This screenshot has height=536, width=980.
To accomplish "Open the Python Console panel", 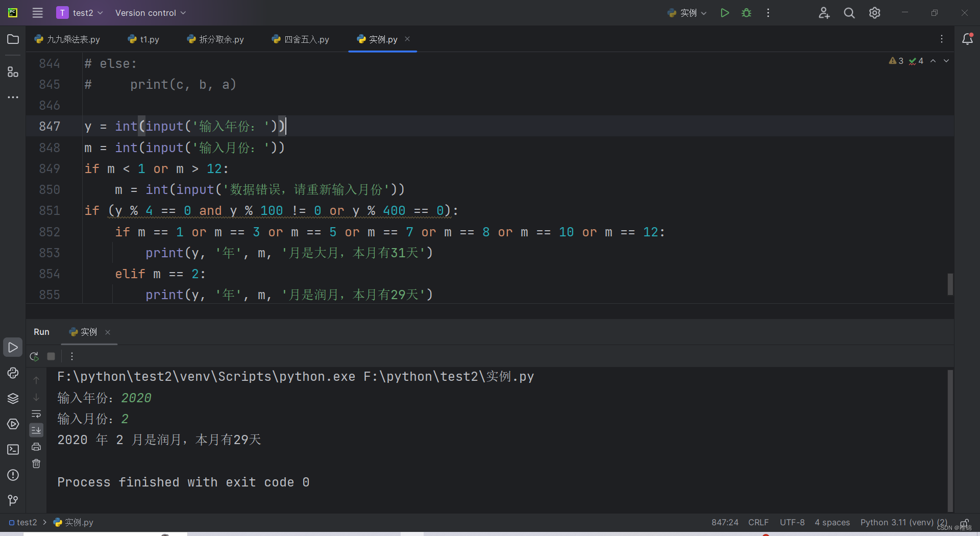I will pyautogui.click(x=13, y=373).
